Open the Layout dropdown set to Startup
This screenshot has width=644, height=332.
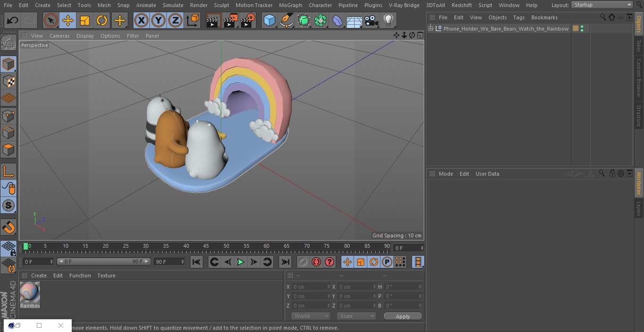[602, 5]
